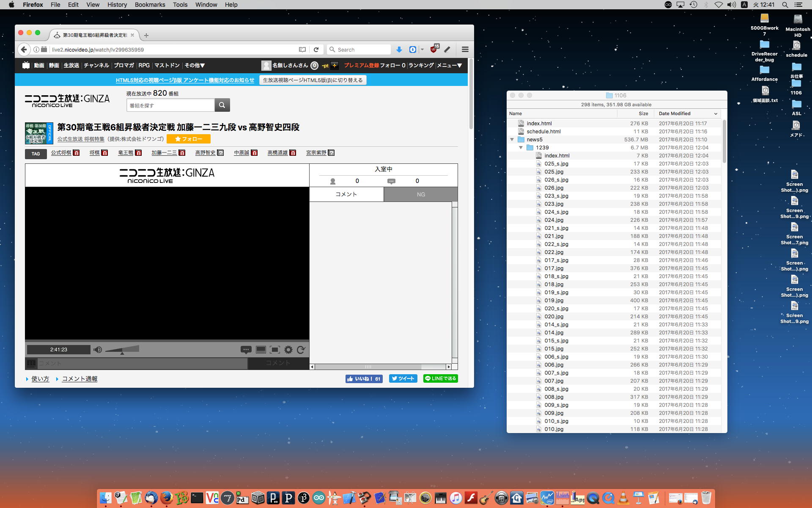Switch to the NG tab
The width and height of the screenshot is (812, 508).
click(x=420, y=194)
